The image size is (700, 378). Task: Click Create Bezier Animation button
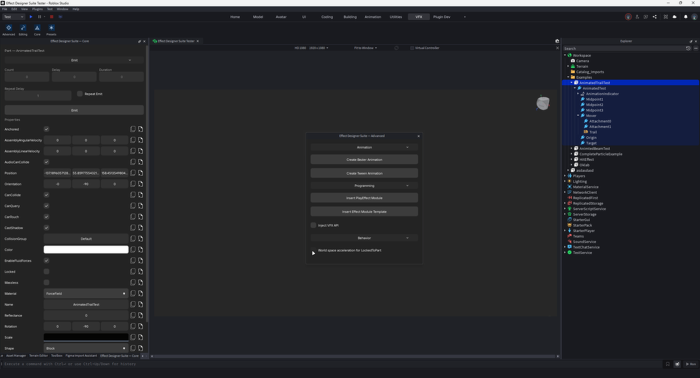click(x=364, y=159)
